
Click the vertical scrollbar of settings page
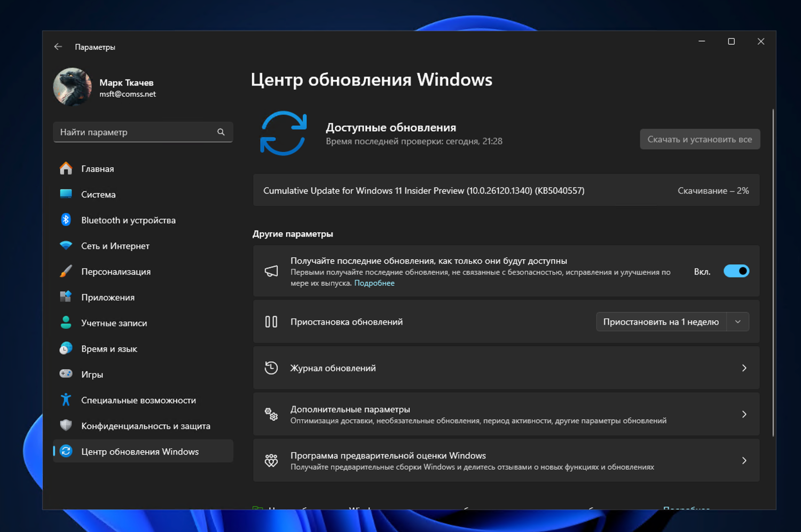(773, 273)
